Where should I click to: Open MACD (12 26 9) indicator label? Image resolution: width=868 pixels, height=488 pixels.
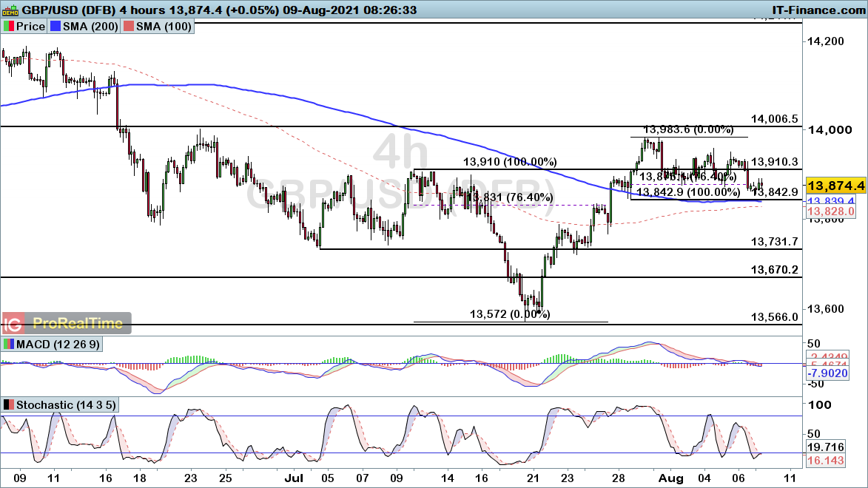click(58, 344)
